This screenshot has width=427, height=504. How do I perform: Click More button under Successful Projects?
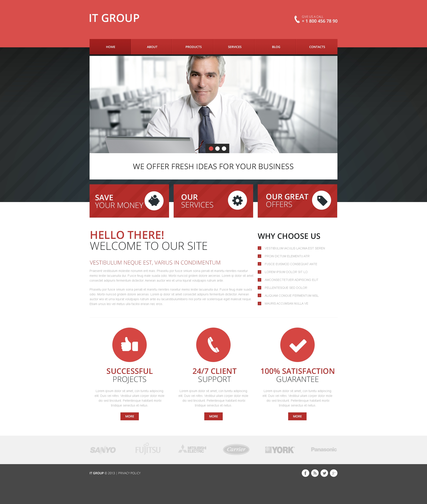(x=130, y=416)
